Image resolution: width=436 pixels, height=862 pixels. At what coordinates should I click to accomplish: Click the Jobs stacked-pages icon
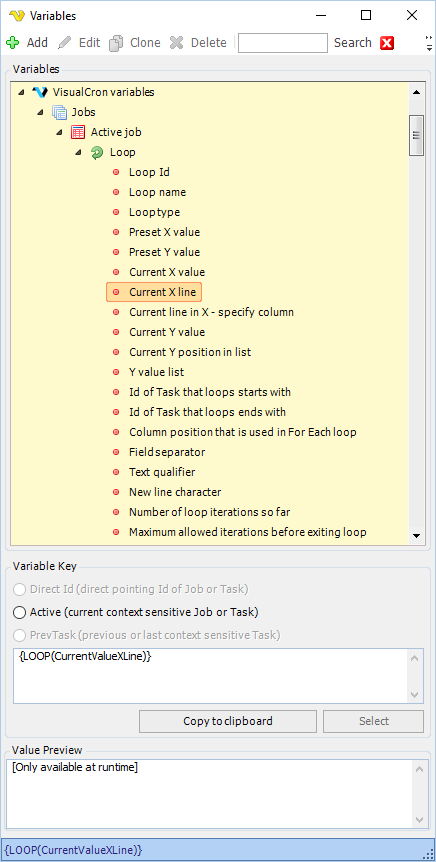tap(59, 112)
